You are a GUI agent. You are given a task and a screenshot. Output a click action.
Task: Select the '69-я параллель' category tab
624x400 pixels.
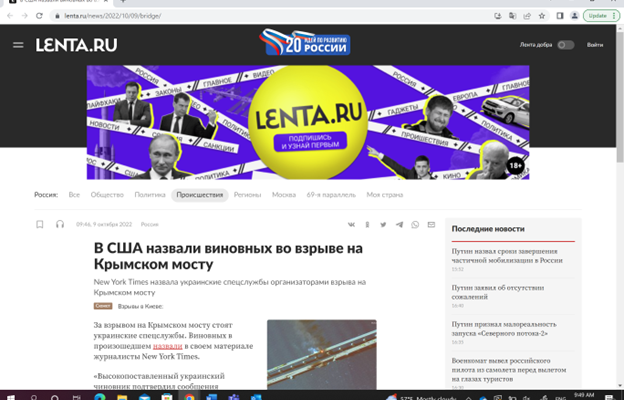click(331, 195)
